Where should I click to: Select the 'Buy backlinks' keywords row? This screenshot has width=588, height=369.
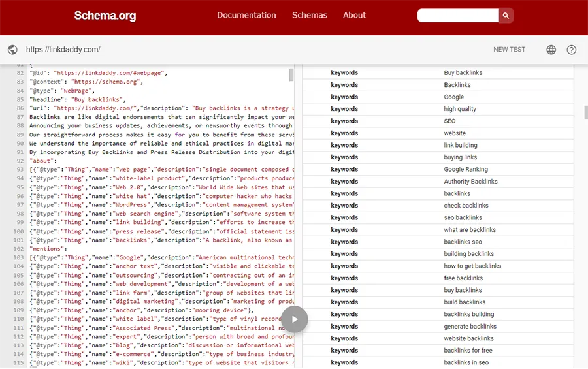(x=438, y=72)
